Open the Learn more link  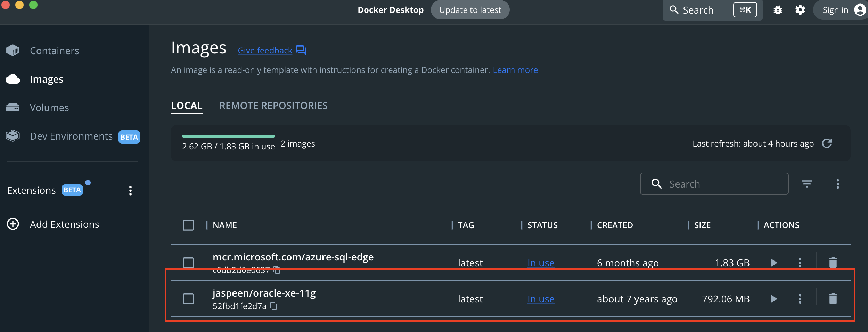point(515,70)
